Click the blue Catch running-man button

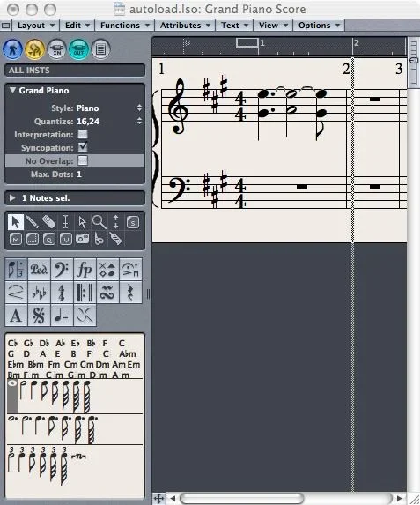click(13, 49)
